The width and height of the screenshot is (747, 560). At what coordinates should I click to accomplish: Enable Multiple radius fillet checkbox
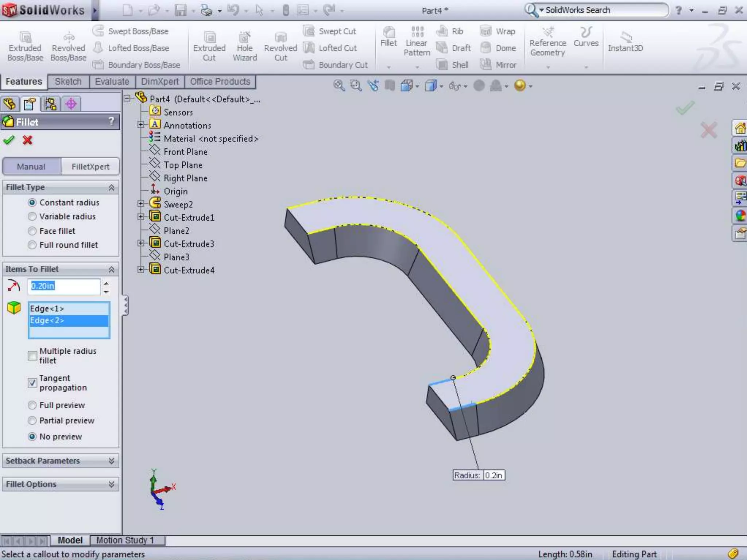(x=32, y=355)
